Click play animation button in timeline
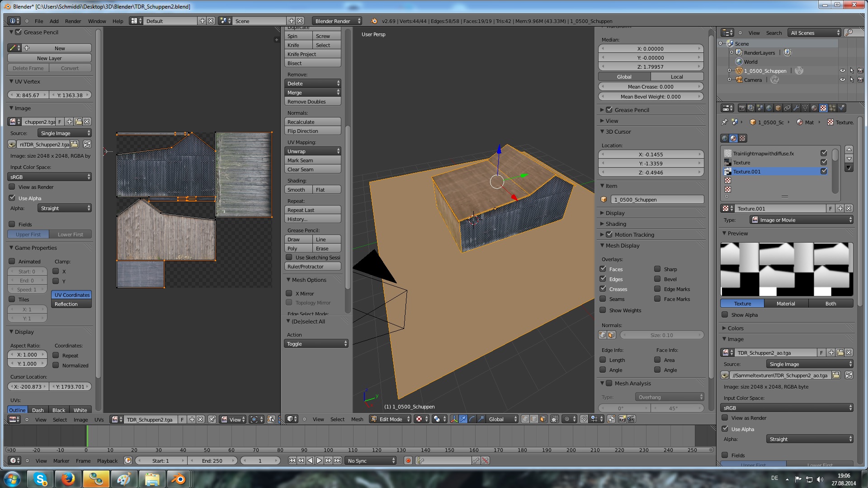The height and width of the screenshot is (488, 868). [319, 460]
